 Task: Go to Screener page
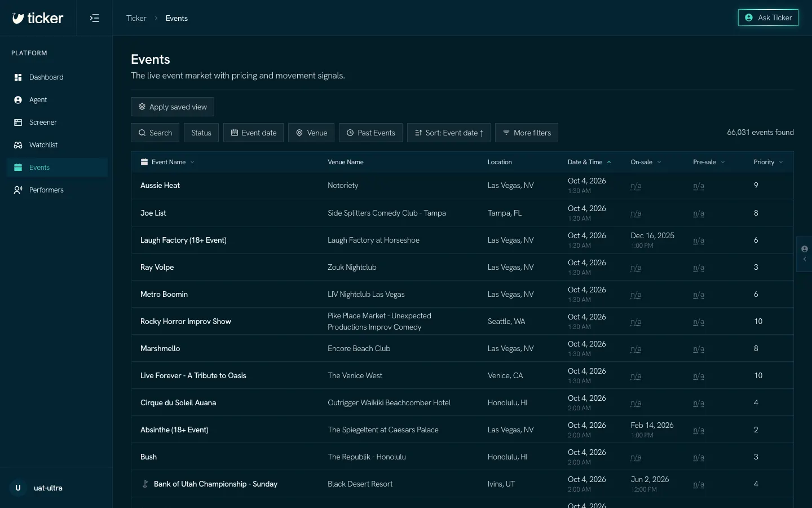click(57, 122)
